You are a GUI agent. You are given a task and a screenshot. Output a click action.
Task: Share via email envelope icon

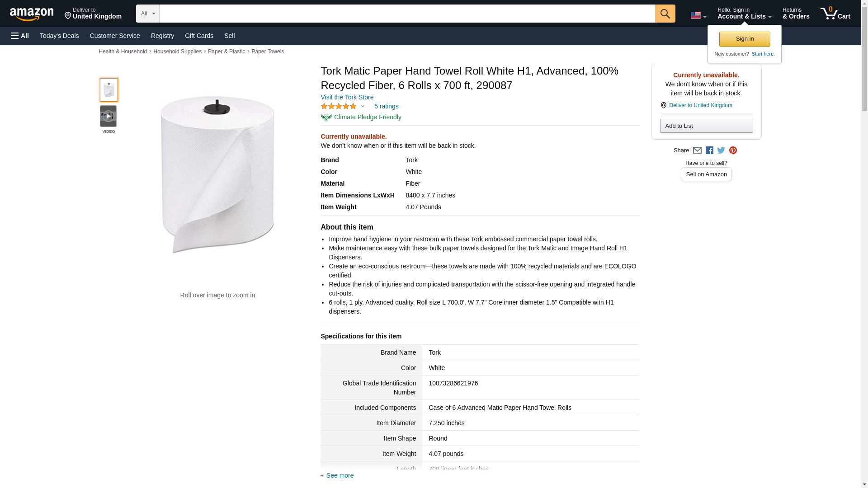coord(697,150)
